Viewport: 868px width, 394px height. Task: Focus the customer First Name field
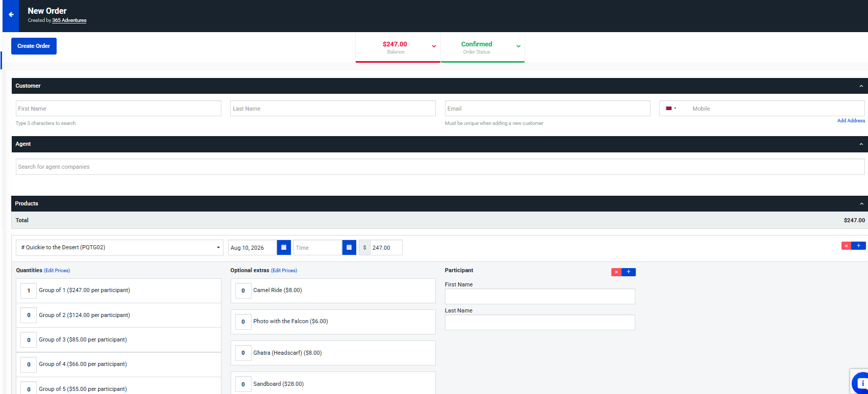pos(118,109)
